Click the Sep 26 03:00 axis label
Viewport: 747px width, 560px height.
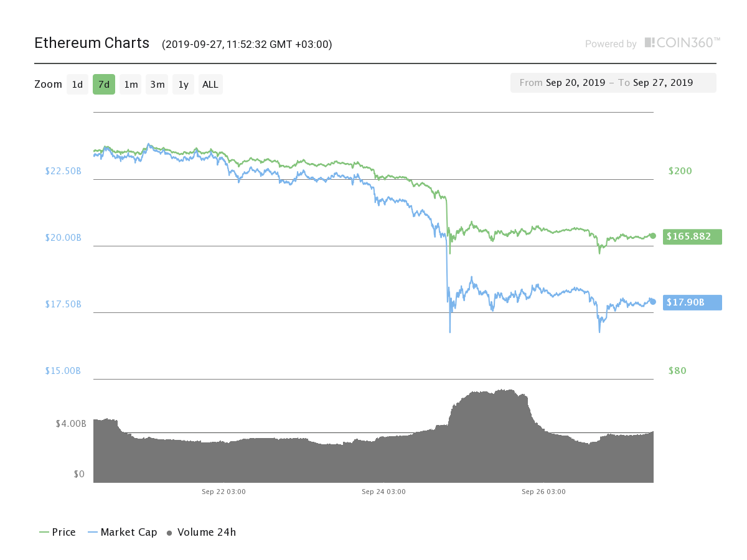[543, 492]
